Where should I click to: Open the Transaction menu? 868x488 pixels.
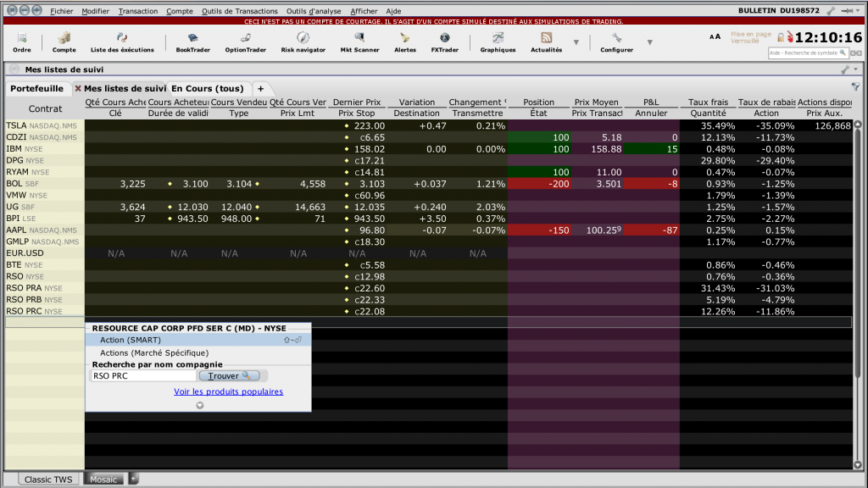(x=138, y=11)
